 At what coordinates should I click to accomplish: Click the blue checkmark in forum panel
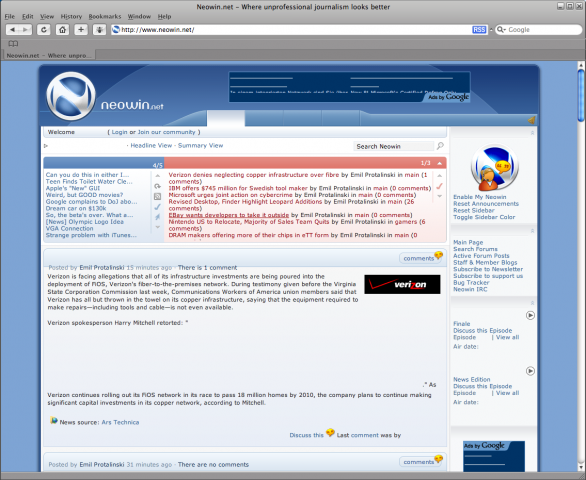click(x=157, y=206)
